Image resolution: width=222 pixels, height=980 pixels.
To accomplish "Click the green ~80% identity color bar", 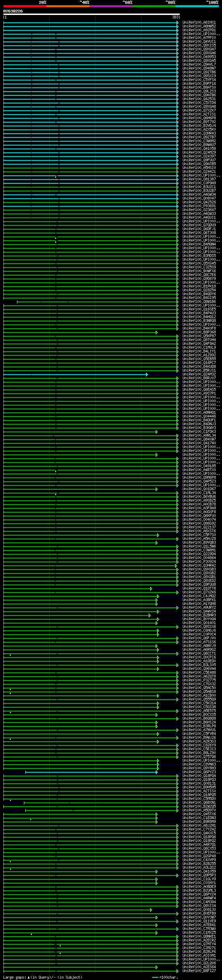I will coord(154,6).
